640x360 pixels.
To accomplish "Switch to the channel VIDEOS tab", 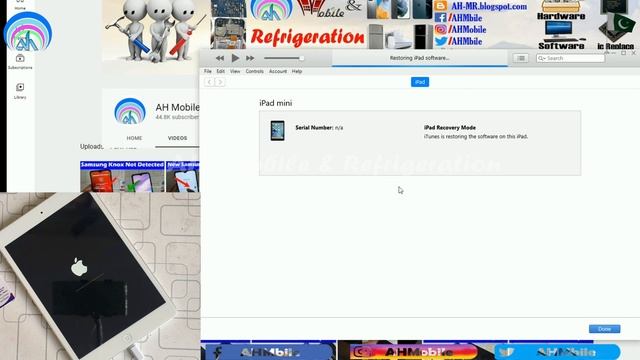I will pyautogui.click(x=177, y=138).
